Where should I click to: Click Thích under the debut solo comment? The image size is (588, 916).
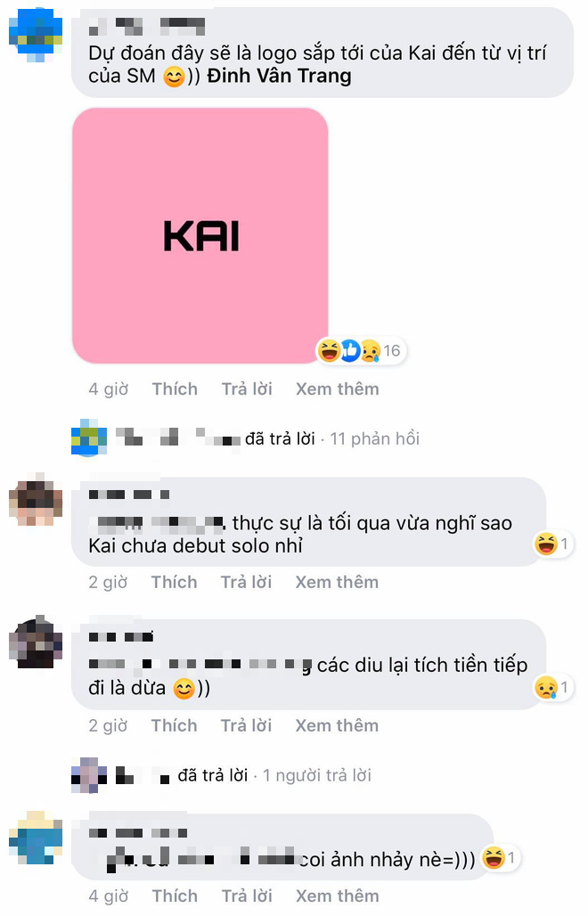(174, 582)
